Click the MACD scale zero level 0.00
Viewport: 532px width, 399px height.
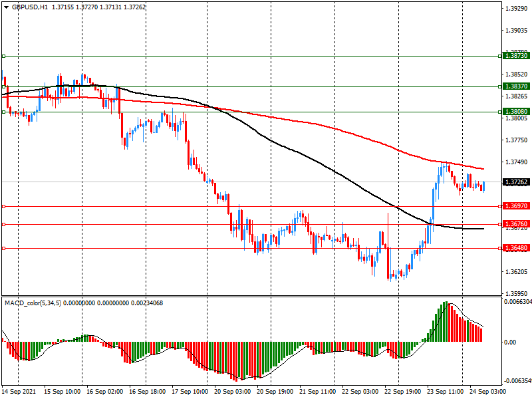pyautogui.click(x=510, y=342)
